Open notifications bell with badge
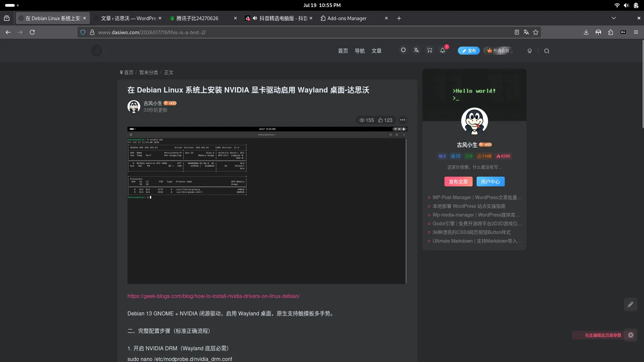 [x=443, y=50]
